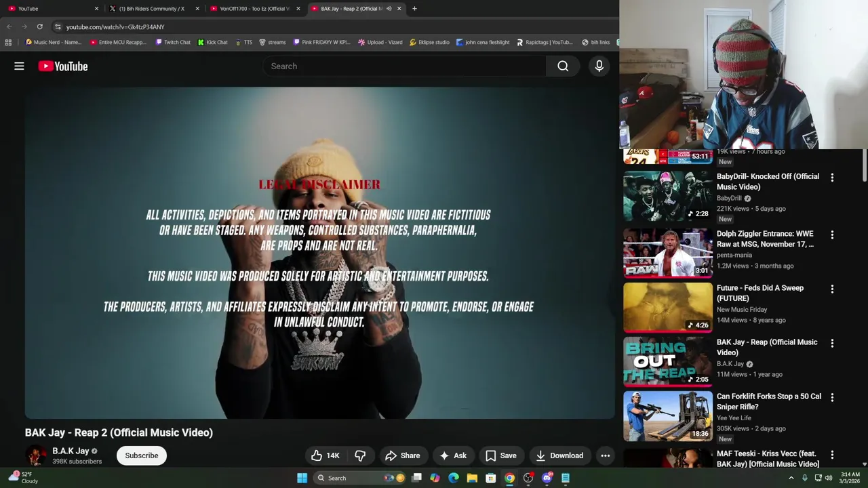868x488 pixels.
Task: Save the video to a playlist
Action: point(500,455)
